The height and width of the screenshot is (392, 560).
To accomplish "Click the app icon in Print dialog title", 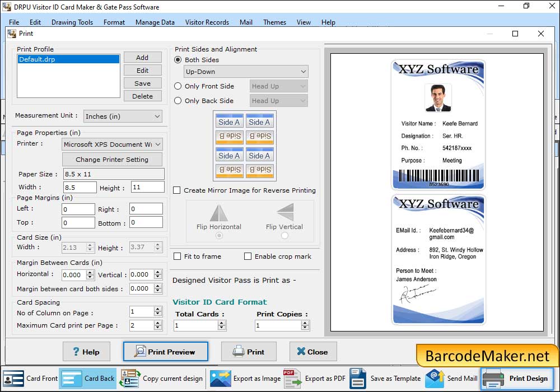I will pyautogui.click(x=12, y=34).
